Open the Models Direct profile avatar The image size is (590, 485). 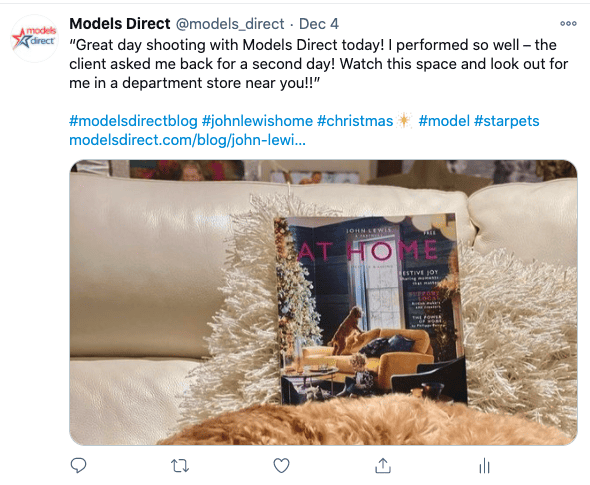(x=34, y=38)
